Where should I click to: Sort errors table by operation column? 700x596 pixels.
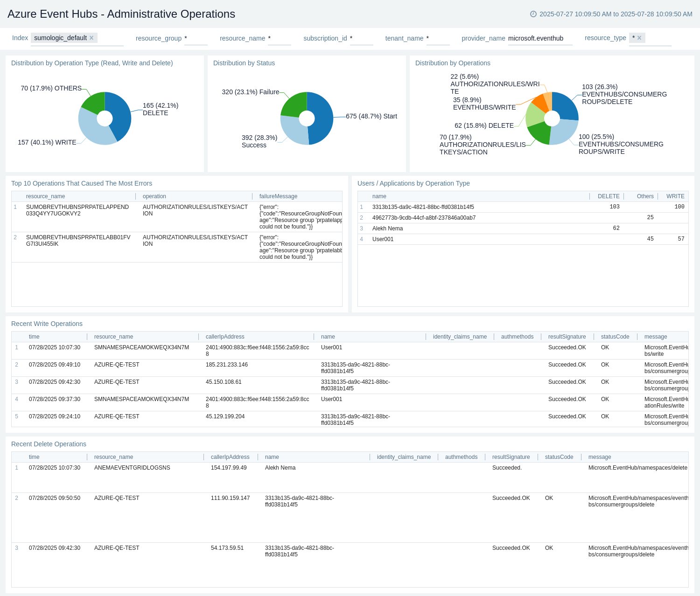(x=154, y=196)
